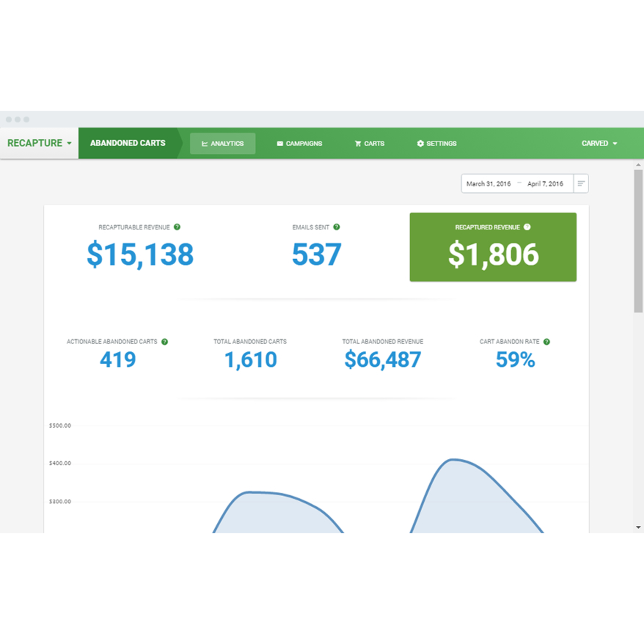The width and height of the screenshot is (644, 644).
Task: Click the scrollbar up arrow
Action: pos(638,165)
